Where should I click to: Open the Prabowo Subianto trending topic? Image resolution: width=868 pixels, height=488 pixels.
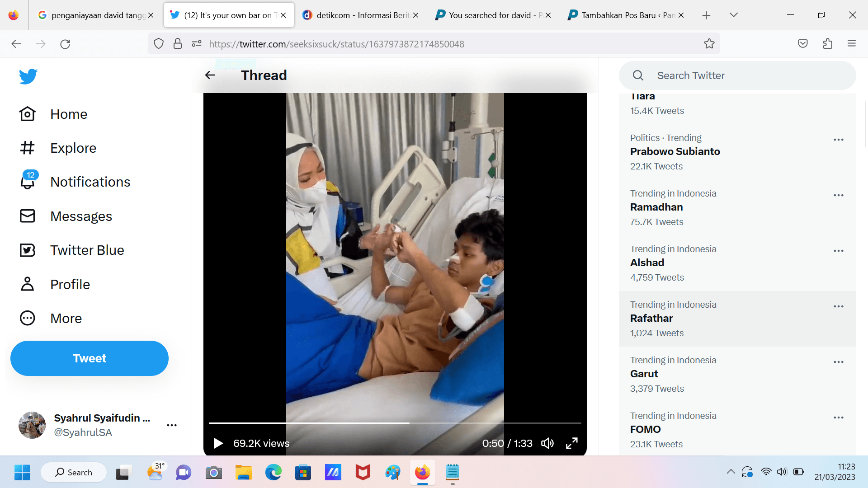pos(737,152)
